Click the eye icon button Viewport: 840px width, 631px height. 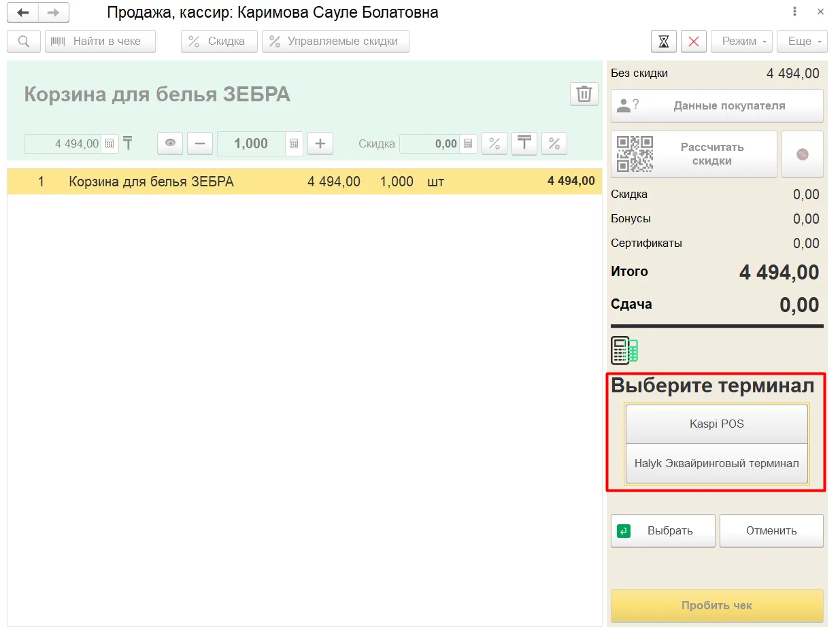pos(170,143)
